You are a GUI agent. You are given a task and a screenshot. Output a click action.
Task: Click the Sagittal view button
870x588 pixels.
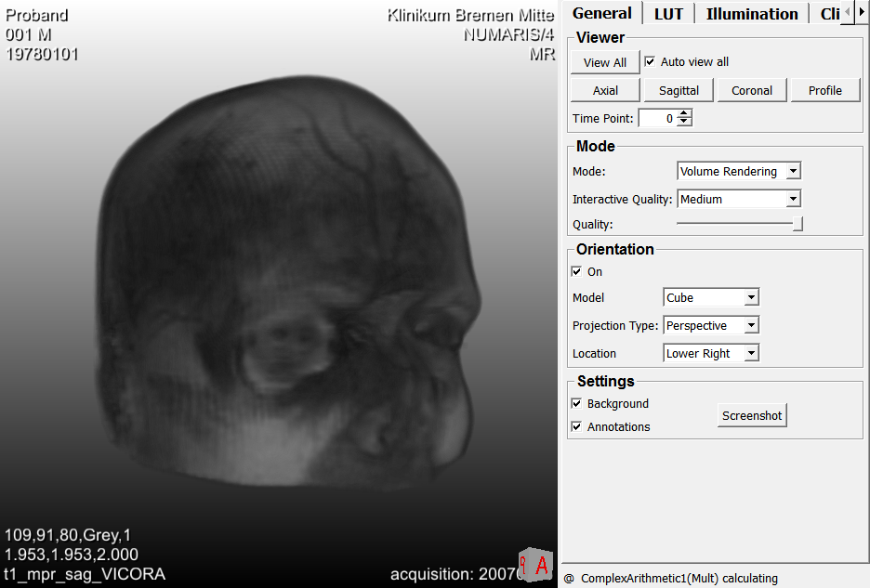click(x=679, y=90)
